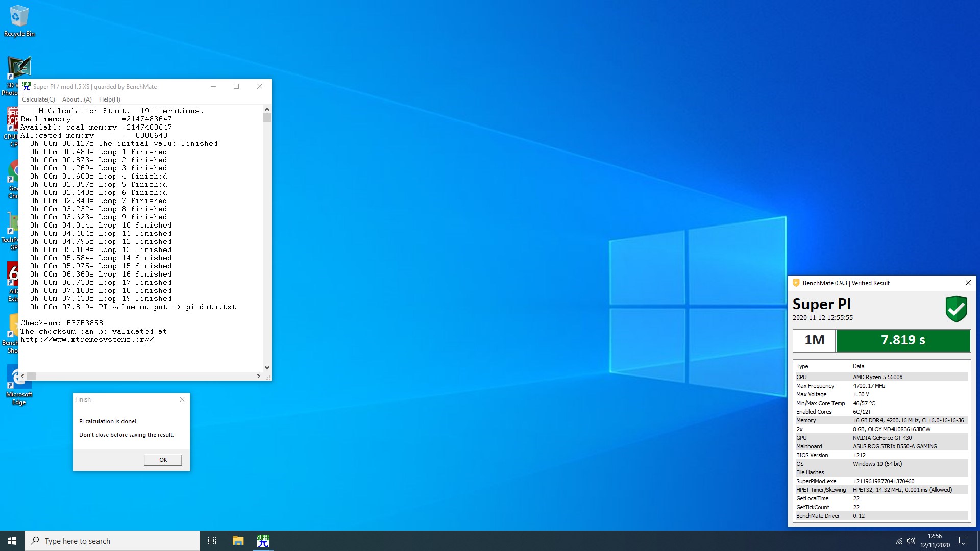Open the network icon in system tray
The width and height of the screenshot is (980, 551).
point(899,541)
